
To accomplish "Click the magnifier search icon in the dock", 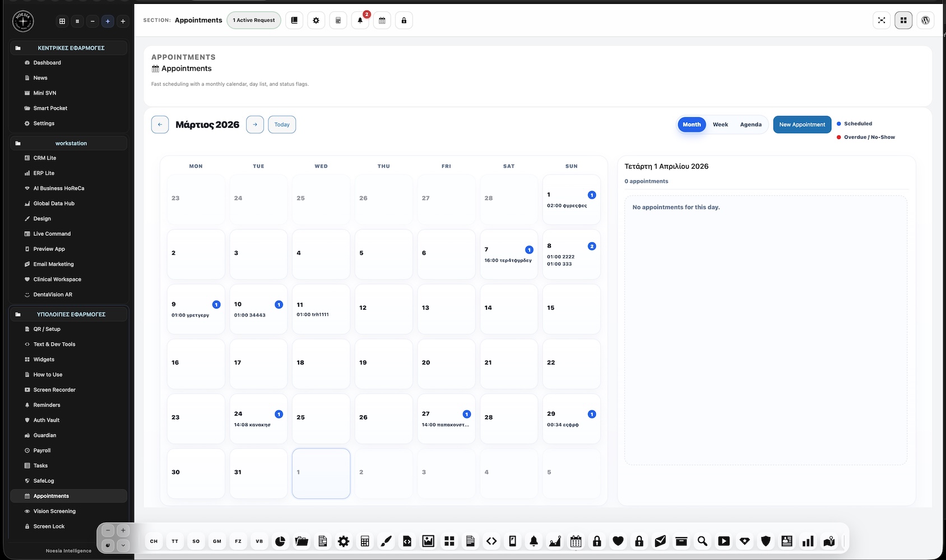I will (x=702, y=541).
